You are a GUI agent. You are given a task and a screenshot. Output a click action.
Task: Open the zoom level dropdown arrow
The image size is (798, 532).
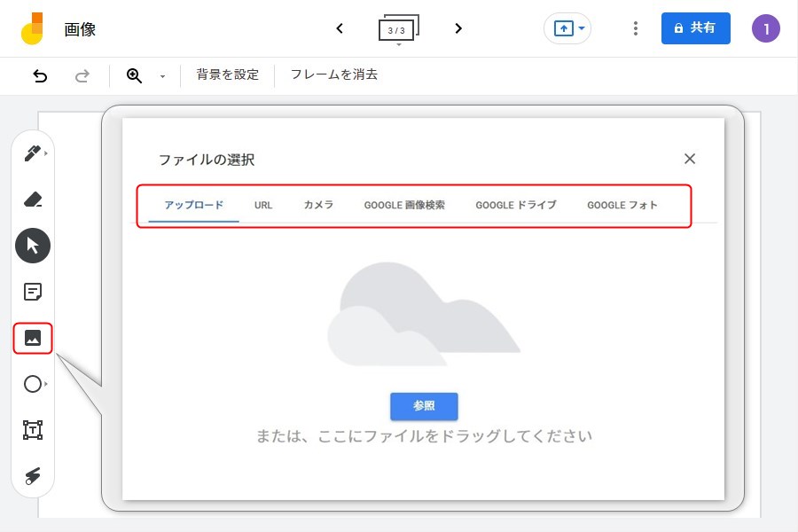162,76
